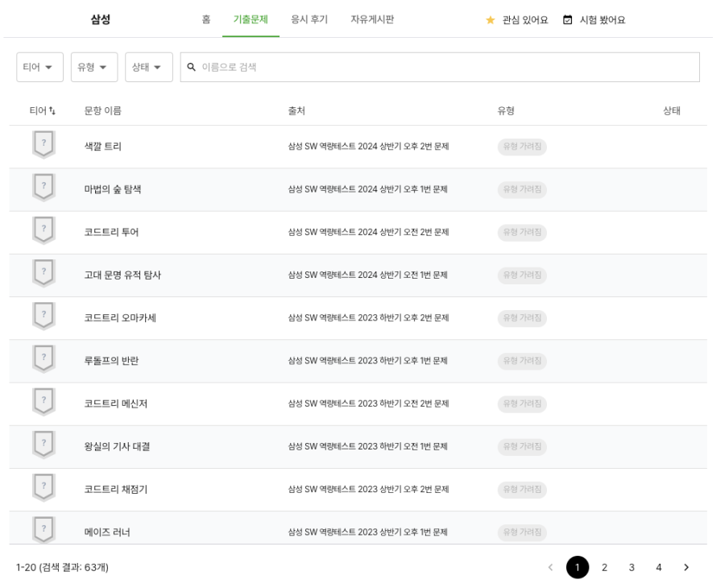This screenshot has height=588, width=725.
Task: Open the 루돌프의 반란 problem
Action: point(111,361)
